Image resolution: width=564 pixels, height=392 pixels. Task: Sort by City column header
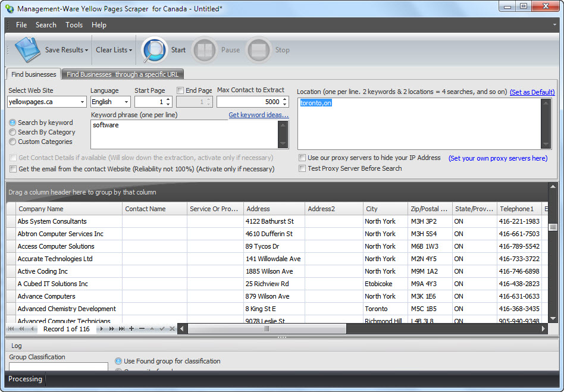[386, 209]
